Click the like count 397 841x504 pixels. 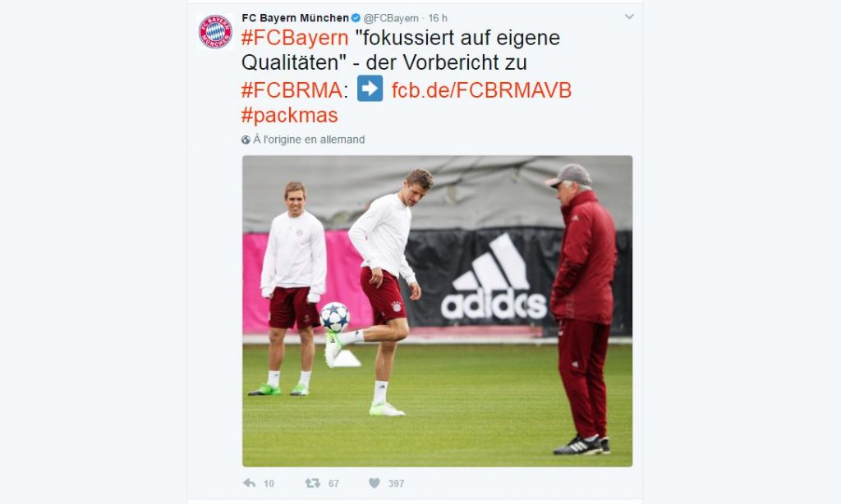pyautogui.click(x=397, y=483)
